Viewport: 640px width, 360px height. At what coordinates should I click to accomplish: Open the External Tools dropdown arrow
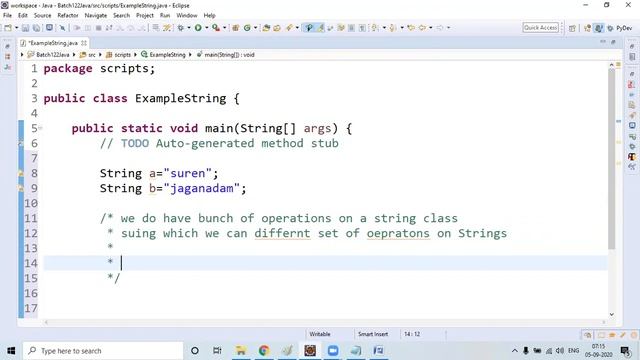point(224,28)
